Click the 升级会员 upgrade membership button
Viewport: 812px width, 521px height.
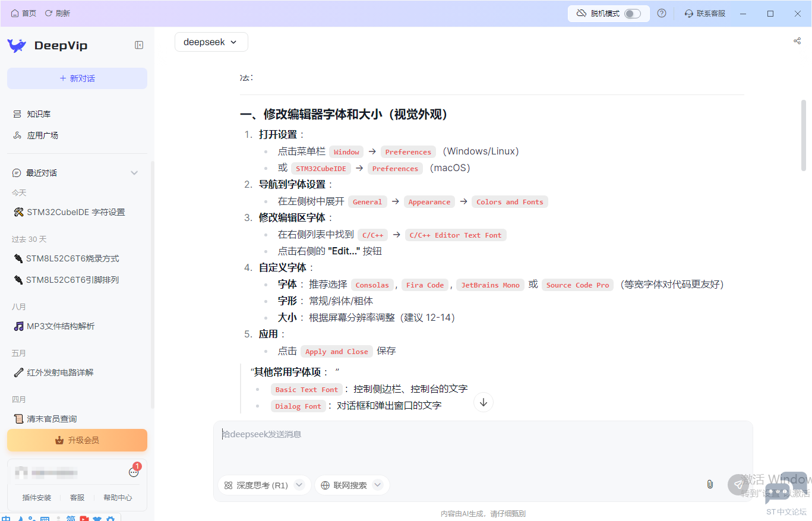tap(77, 440)
